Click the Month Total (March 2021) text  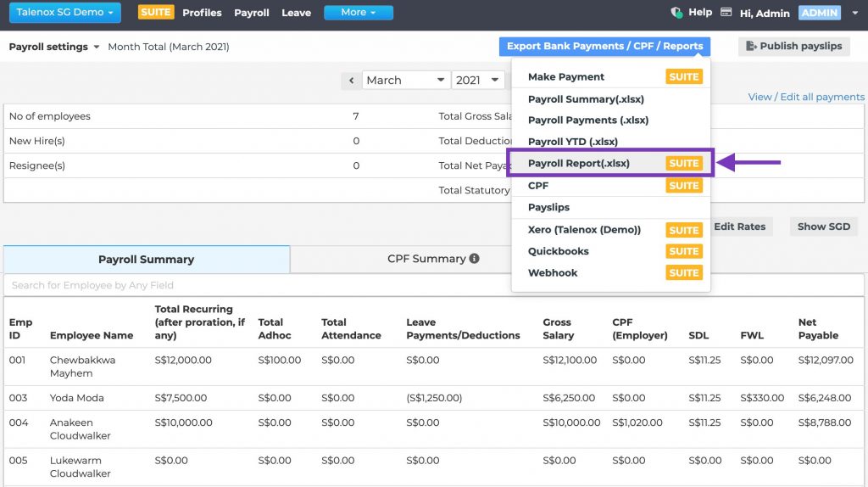point(169,47)
